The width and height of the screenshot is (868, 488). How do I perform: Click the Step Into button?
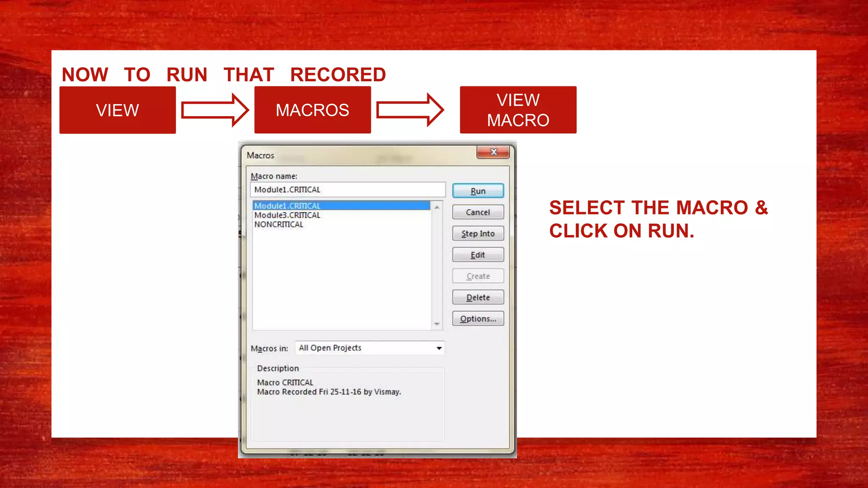[478, 233]
